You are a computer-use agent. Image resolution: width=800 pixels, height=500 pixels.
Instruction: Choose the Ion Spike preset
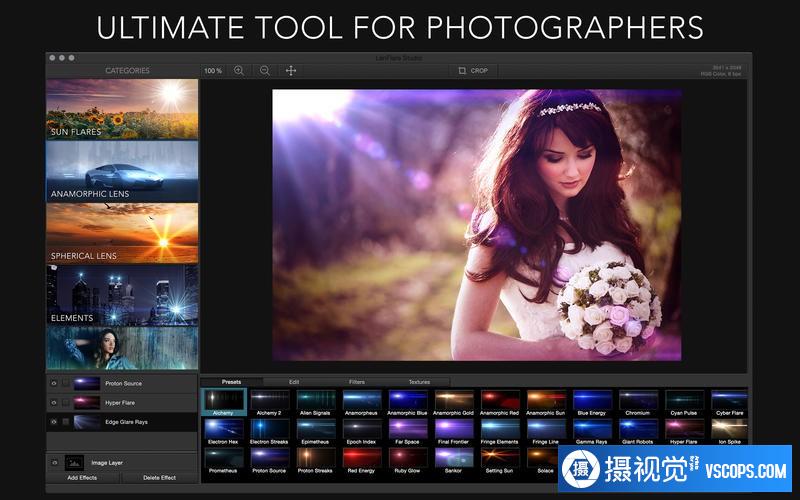point(730,432)
